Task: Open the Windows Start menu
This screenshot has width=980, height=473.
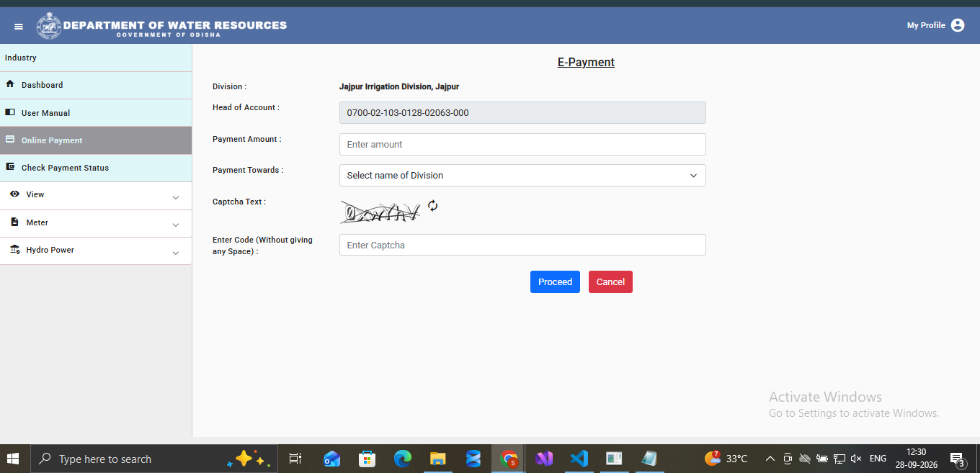Action: click(13, 459)
